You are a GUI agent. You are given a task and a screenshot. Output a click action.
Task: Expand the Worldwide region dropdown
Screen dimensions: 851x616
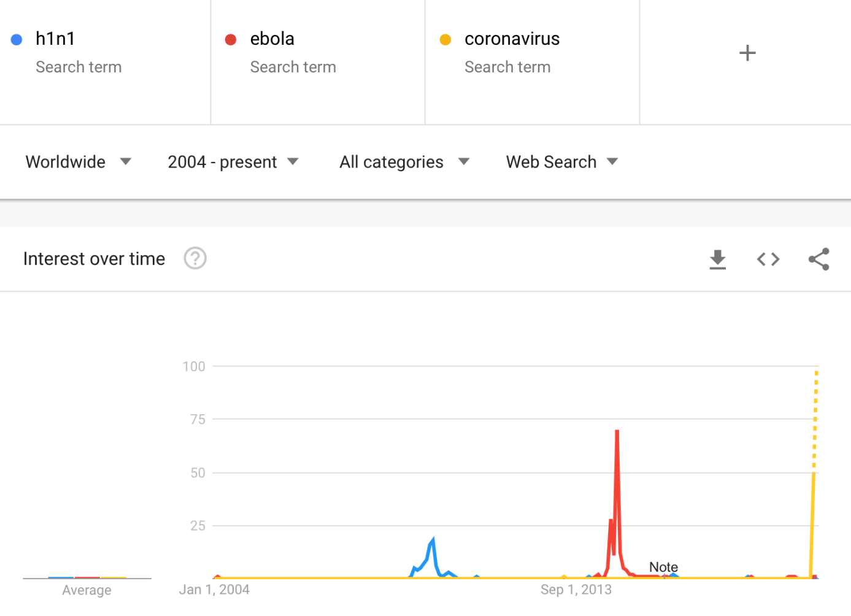pyautogui.click(x=78, y=162)
